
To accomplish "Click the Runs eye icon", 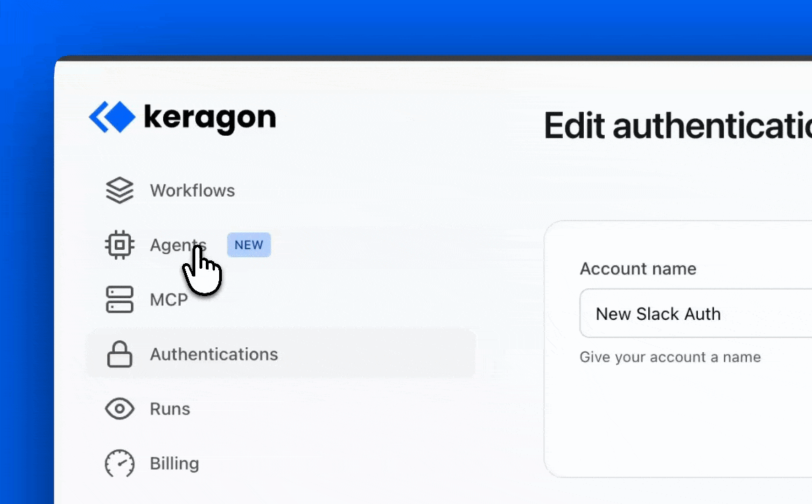I will [120, 409].
